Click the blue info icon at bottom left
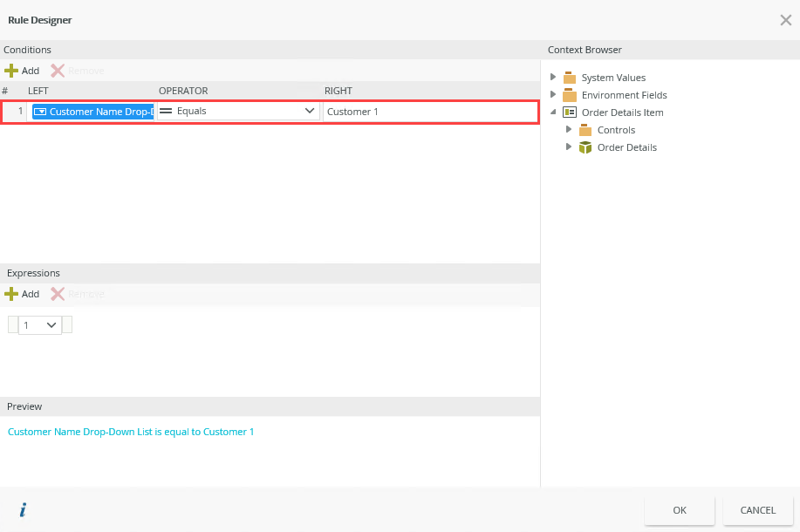Image resolution: width=800 pixels, height=532 pixels. (23, 510)
